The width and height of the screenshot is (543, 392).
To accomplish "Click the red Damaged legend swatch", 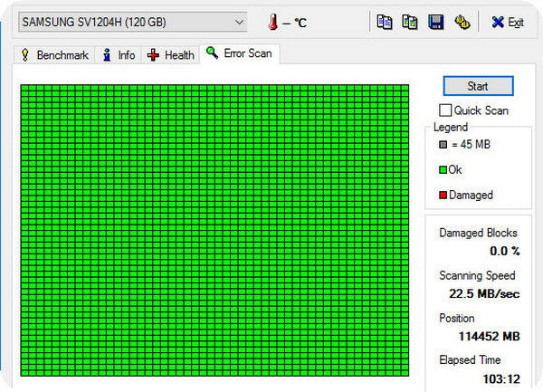I will tap(443, 195).
